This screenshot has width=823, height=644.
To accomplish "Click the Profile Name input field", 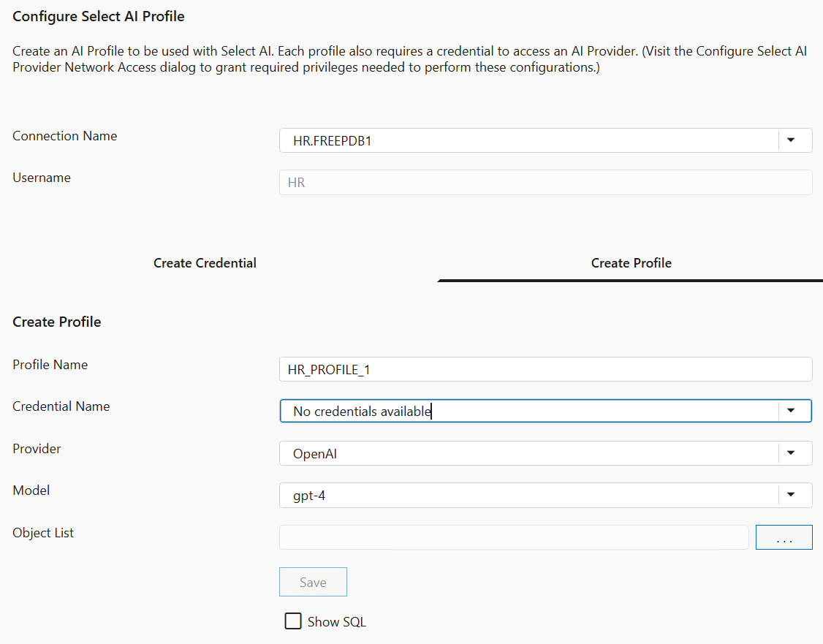I will pos(512,369).
